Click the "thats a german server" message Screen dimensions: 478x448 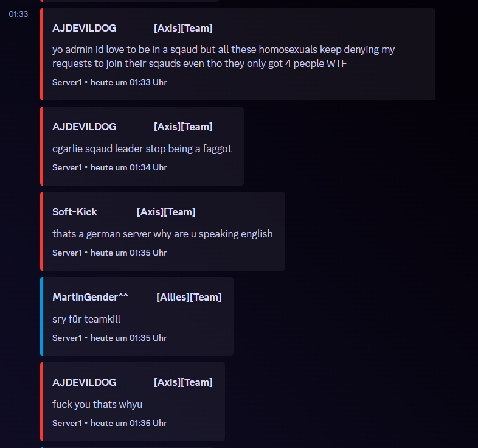(162, 234)
